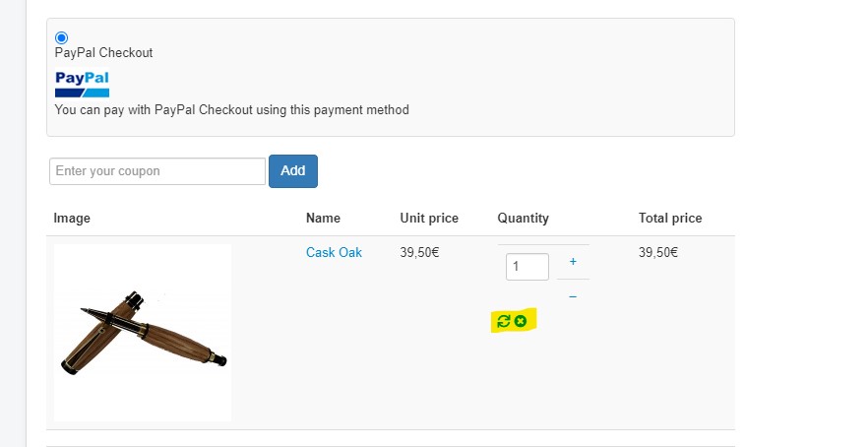Viewport: 868px width, 447px height.
Task: Click the 39,50€ total price value
Action: point(658,253)
